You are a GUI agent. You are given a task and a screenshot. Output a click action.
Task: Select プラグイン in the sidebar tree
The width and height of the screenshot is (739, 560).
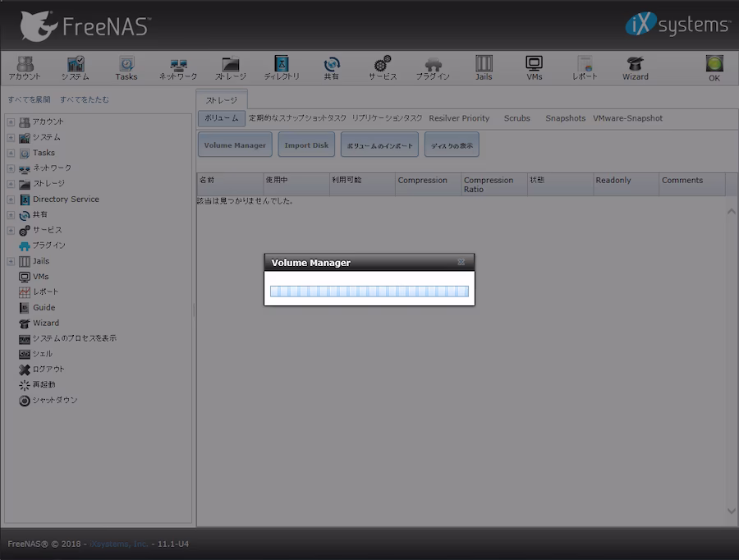(x=48, y=246)
